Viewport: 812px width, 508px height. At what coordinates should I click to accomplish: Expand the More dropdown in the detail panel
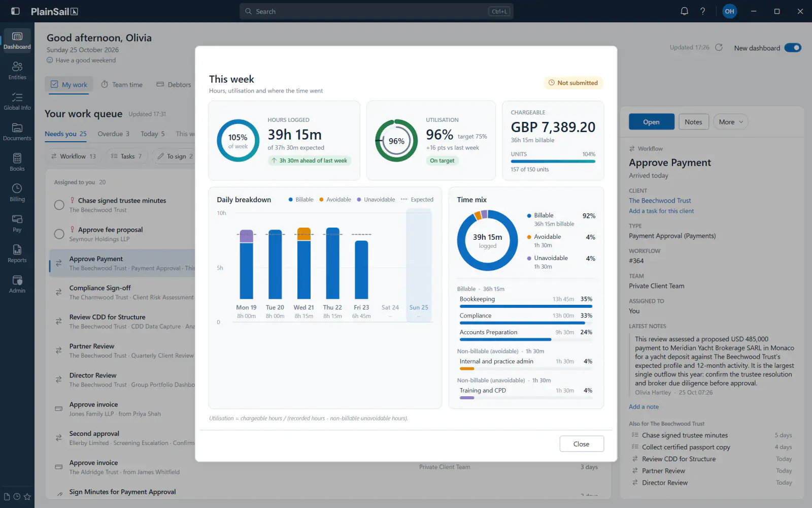click(x=730, y=122)
